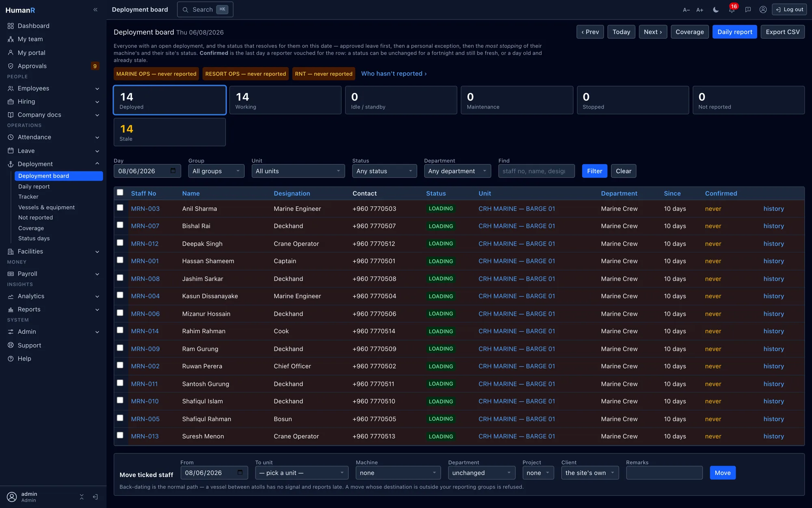Click the Find staff no, name input field
812x508 pixels.
pyautogui.click(x=536, y=171)
